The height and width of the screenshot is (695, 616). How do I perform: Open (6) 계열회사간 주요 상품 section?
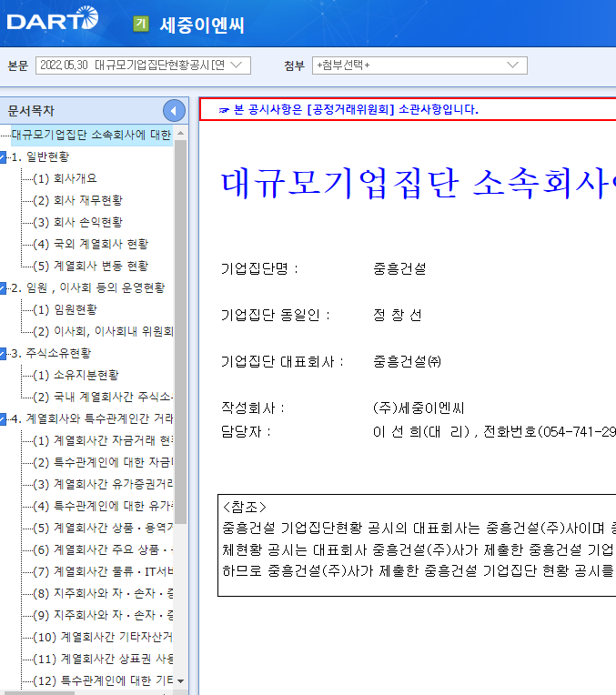(x=103, y=549)
